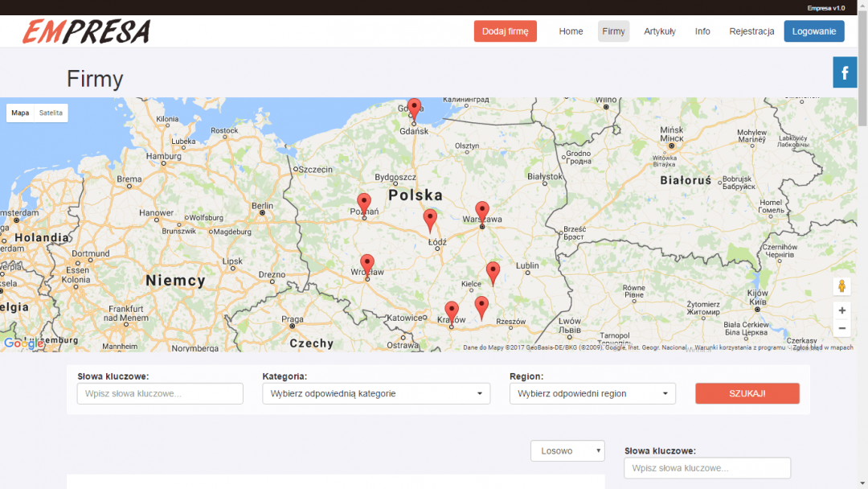Click the Facebook icon on right edge
The height and width of the screenshot is (489, 868).
pos(845,73)
